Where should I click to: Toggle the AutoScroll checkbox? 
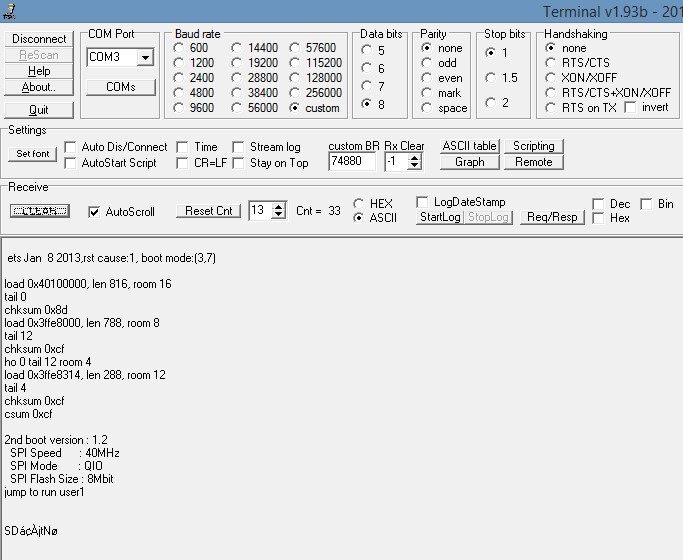(x=94, y=212)
